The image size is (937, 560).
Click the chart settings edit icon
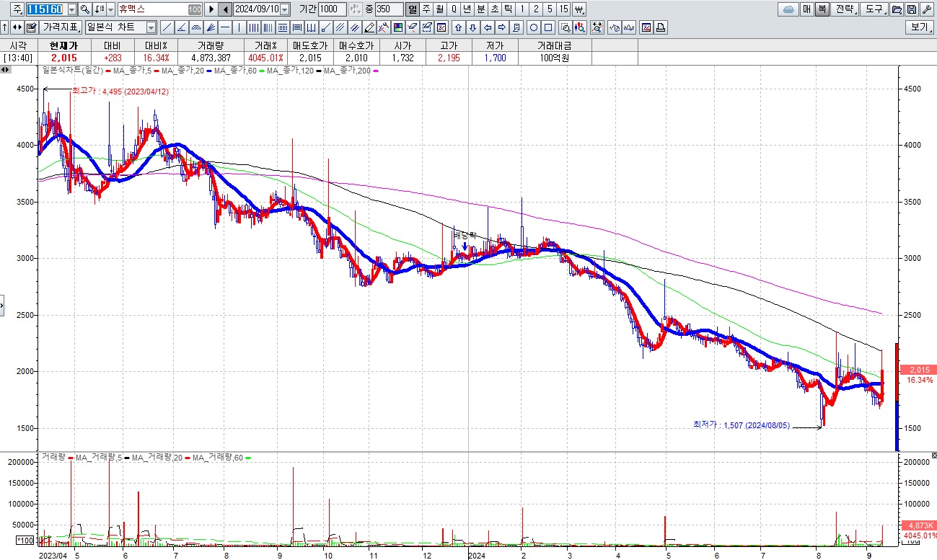(x=31, y=27)
